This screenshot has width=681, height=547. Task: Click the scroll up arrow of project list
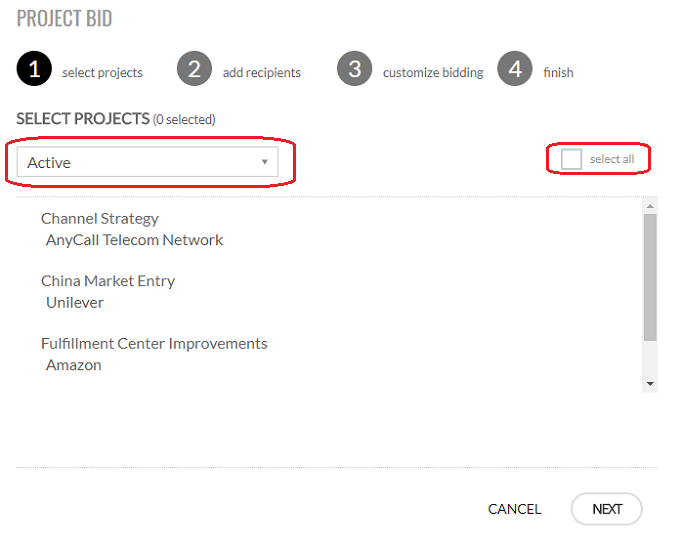[x=650, y=205]
